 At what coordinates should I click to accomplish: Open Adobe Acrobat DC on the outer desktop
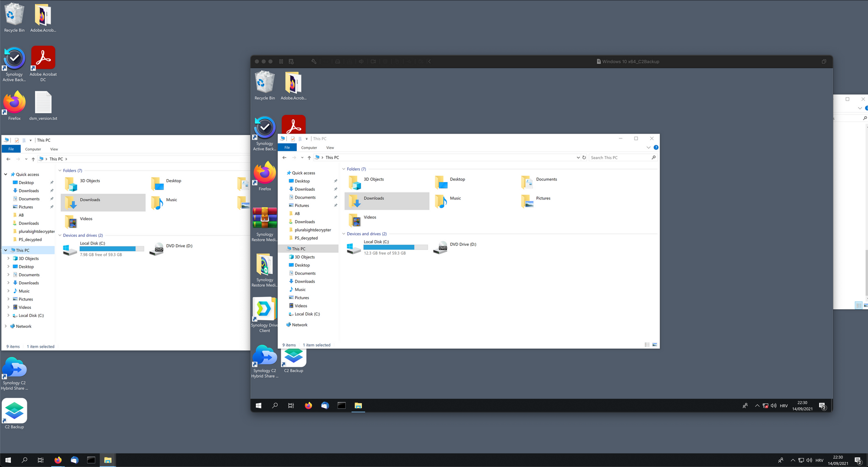[x=43, y=64]
